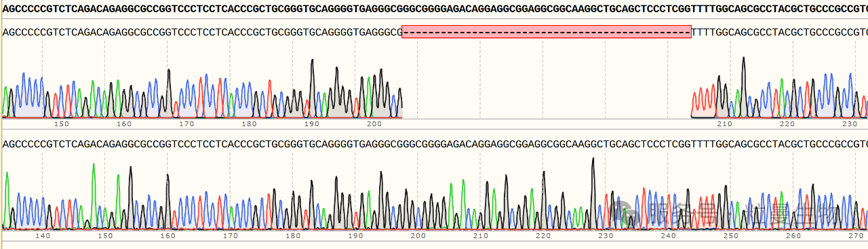Select the pink highlighted deletion gap

tap(547, 32)
